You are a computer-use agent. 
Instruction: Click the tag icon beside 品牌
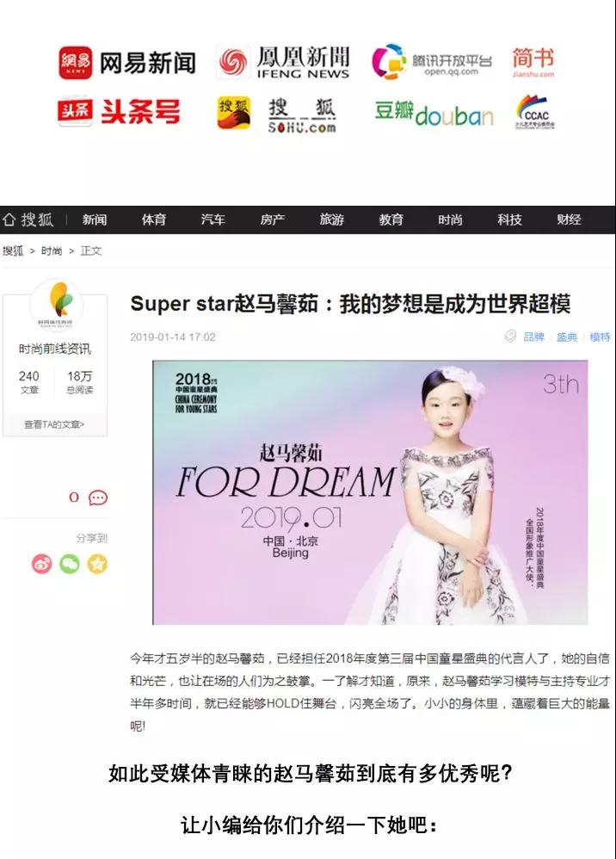coord(510,337)
